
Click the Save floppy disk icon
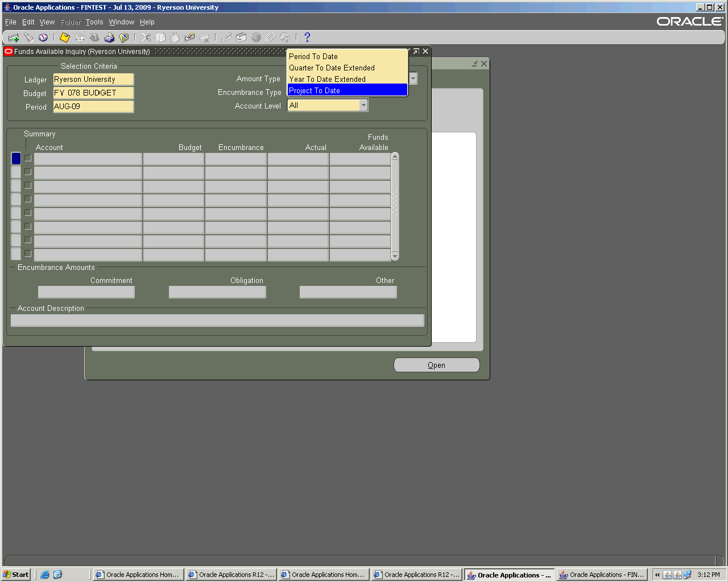click(x=65, y=38)
